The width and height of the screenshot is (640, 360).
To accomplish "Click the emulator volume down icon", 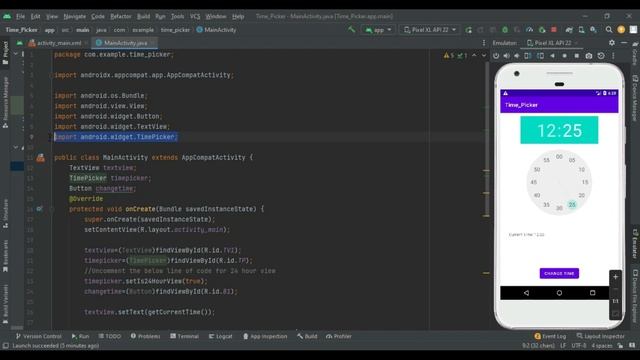I will tap(517, 56).
